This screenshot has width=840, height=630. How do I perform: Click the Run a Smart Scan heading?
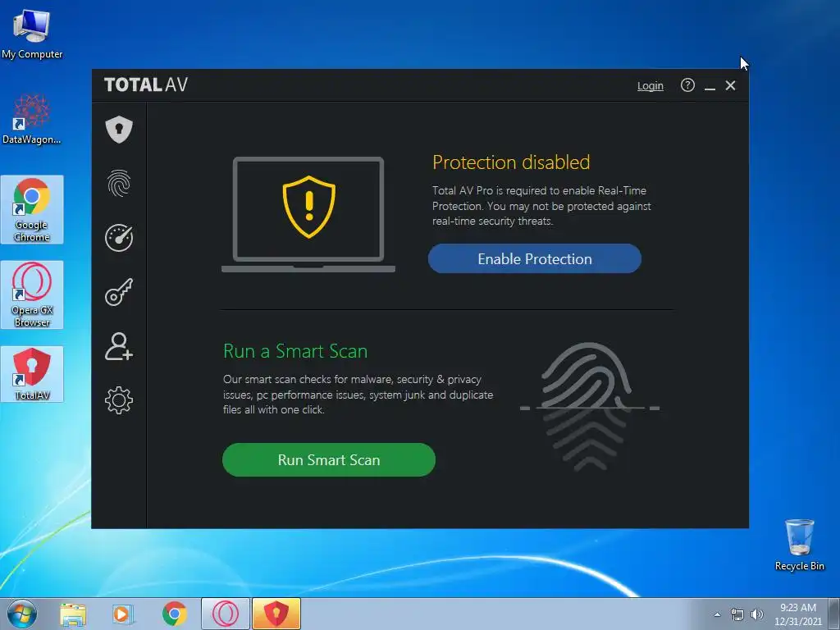click(295, 351)
